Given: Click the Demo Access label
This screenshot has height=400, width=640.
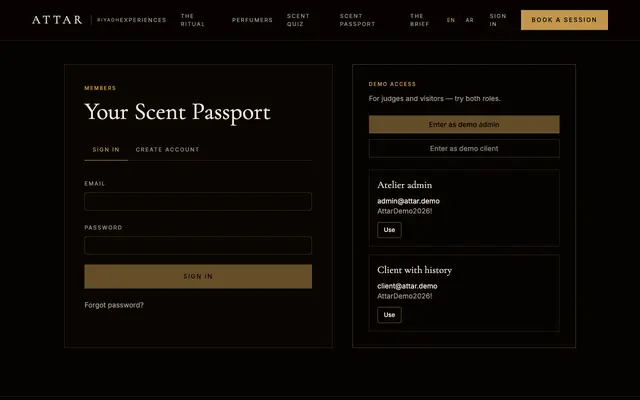Looking at the screenshot, I should click(x=392, y=84).
